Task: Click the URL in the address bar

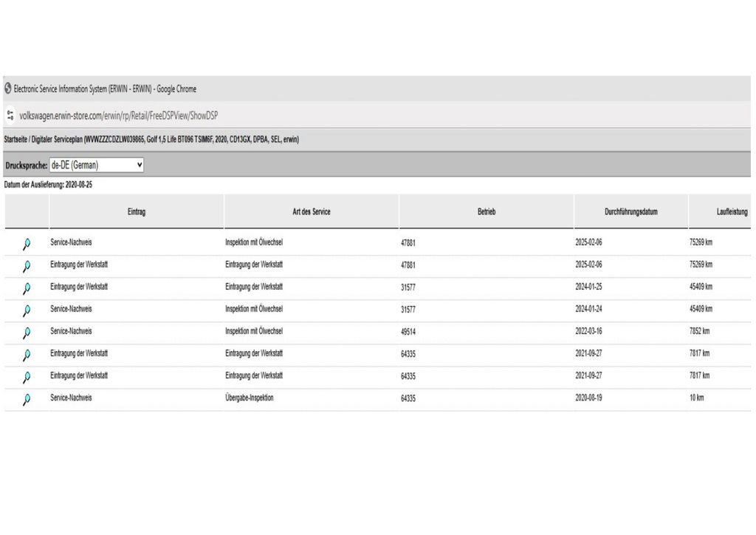Action: [x=118, y=115]
